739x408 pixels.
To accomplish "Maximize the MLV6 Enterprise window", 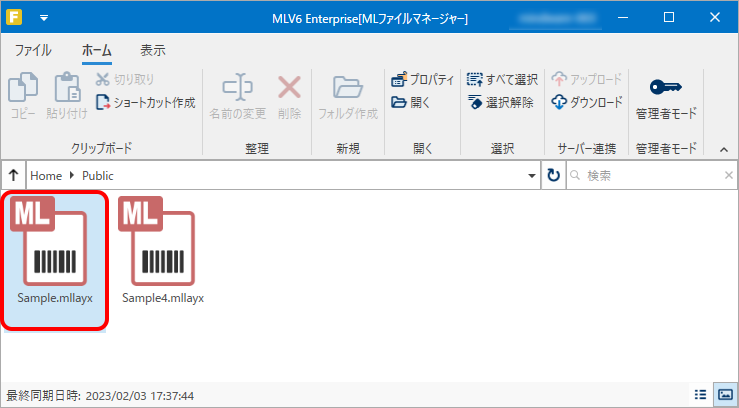I will click(x=669, y=17).
